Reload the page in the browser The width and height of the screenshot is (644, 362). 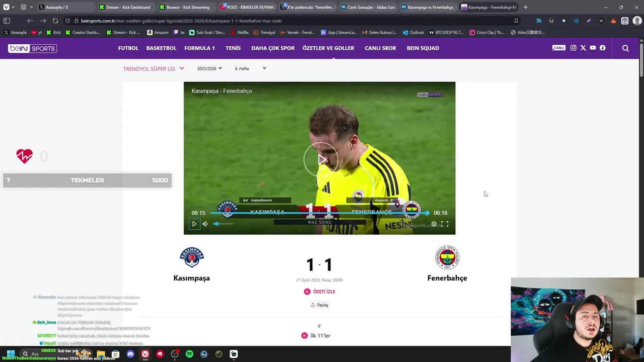[x=55, y=21]
